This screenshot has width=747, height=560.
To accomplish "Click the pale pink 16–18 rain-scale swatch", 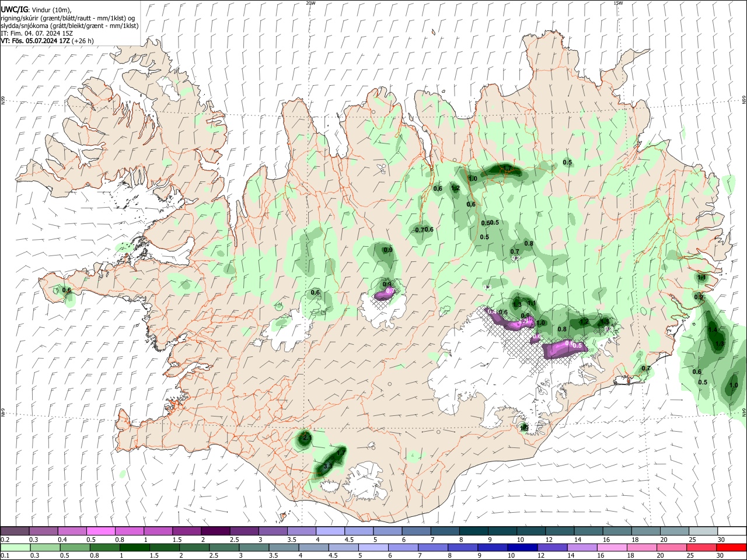I will click(612, 548).
